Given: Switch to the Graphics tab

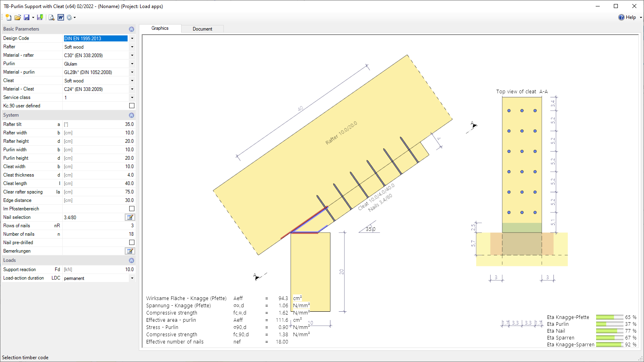Looking at the screenshot, I should point(160,28).
